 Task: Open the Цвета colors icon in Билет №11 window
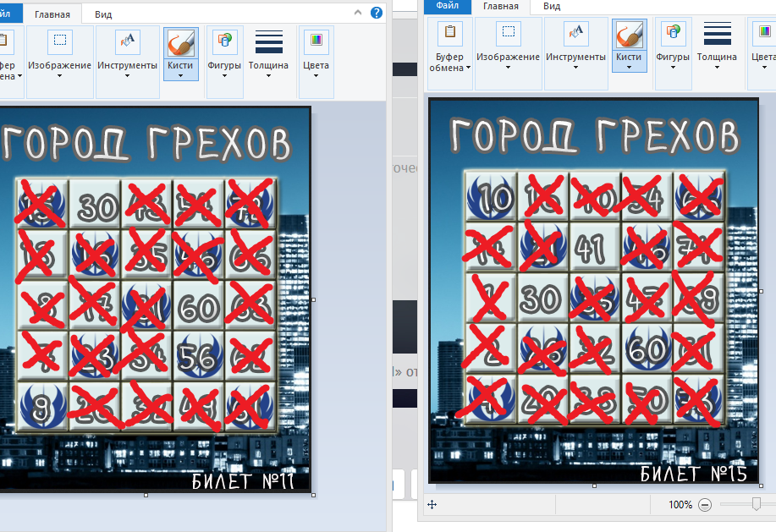[316, 42]
